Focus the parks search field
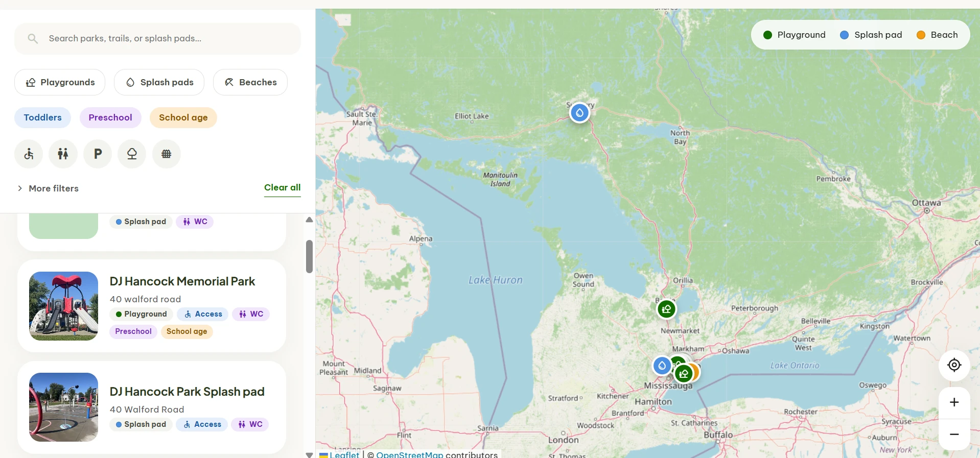The height and width of the screenshot is (458, 980). click(158, 38)
